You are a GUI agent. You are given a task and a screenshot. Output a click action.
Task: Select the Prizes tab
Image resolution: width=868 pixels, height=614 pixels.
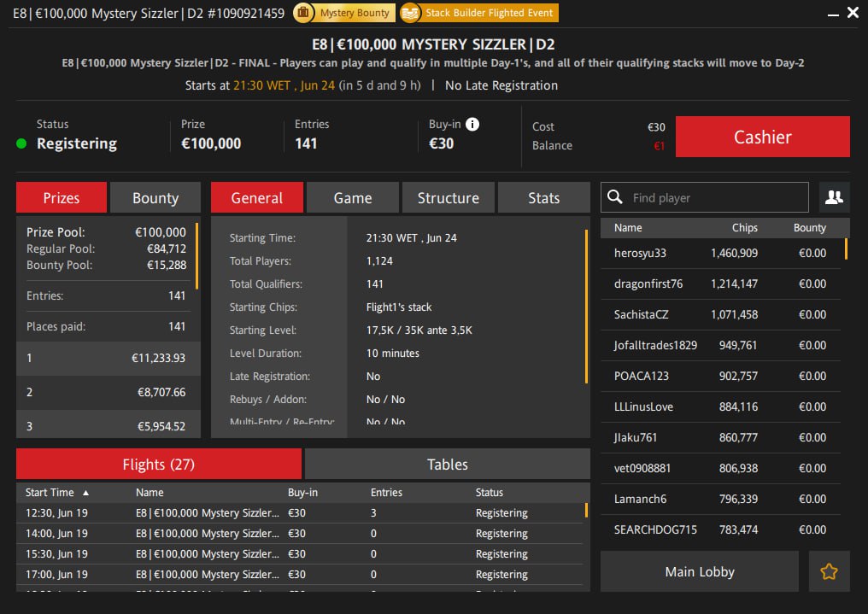coord(62,197)
